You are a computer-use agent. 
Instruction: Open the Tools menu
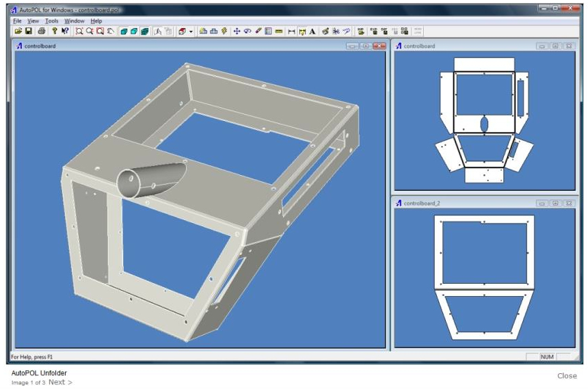click(x=52, y=21)
